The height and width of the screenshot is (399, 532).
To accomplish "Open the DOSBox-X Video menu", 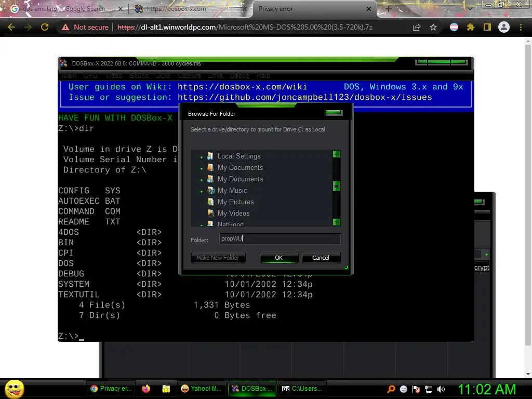I will coord(113,75).
